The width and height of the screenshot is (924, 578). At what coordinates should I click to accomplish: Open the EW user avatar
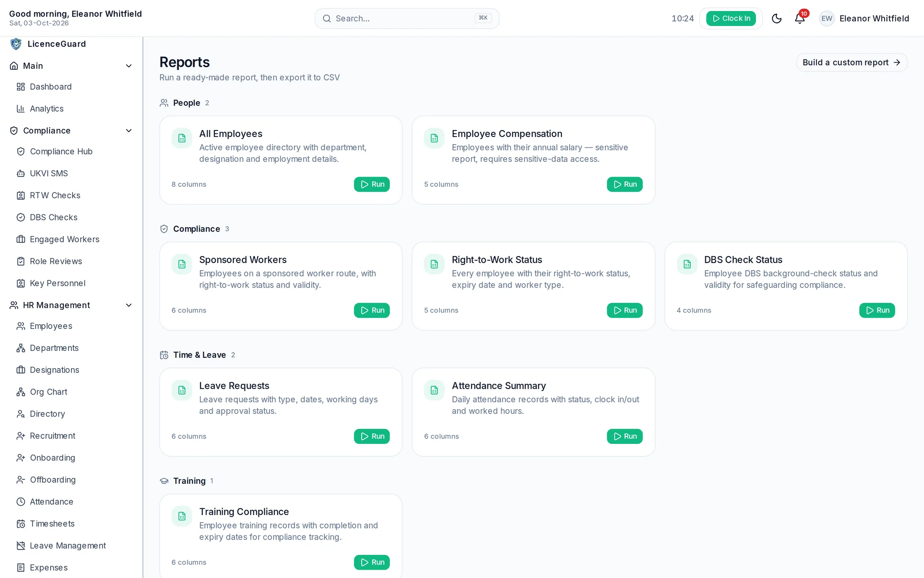coord(827,18)
